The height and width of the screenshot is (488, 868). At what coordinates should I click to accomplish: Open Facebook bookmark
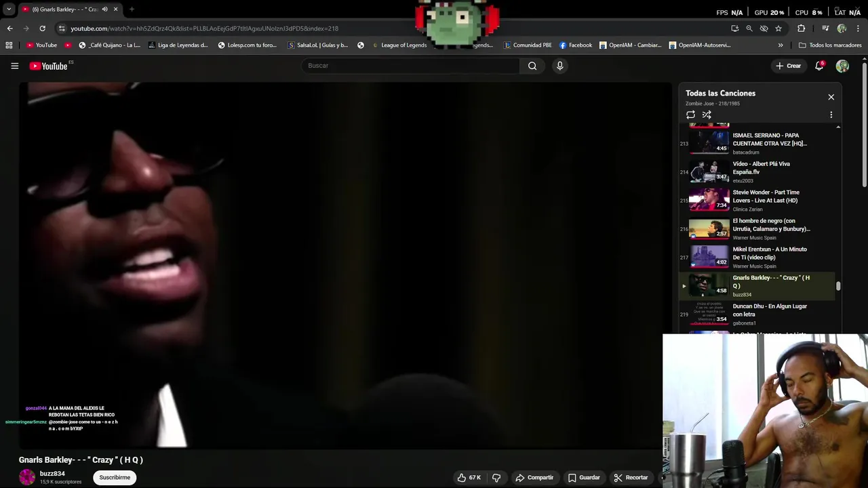(576, 45)
